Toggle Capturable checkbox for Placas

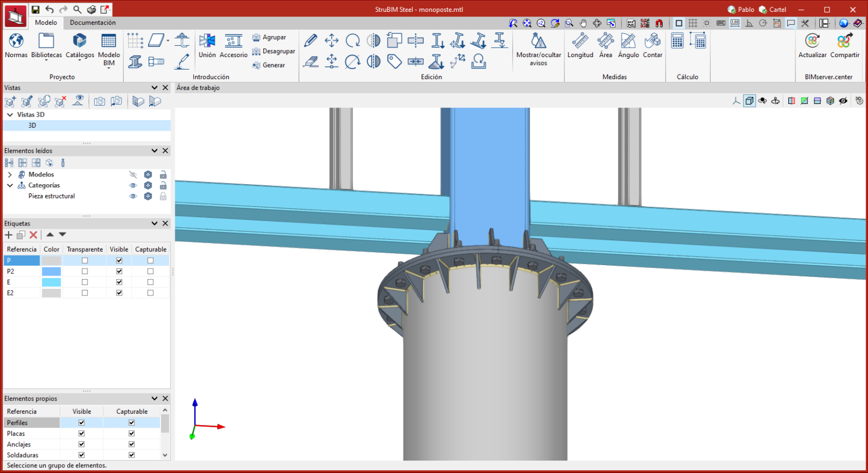tap(132, 433)
